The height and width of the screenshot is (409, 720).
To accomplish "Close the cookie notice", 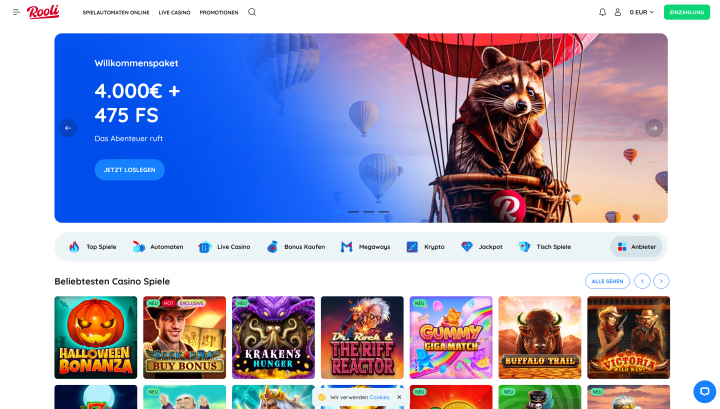I will point(399,398).
